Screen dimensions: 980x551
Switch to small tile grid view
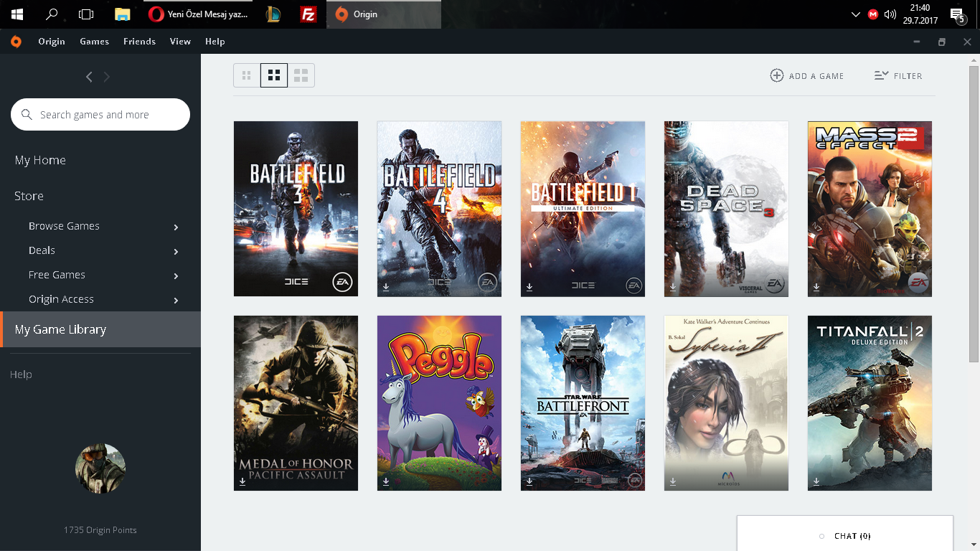[247, 75]
